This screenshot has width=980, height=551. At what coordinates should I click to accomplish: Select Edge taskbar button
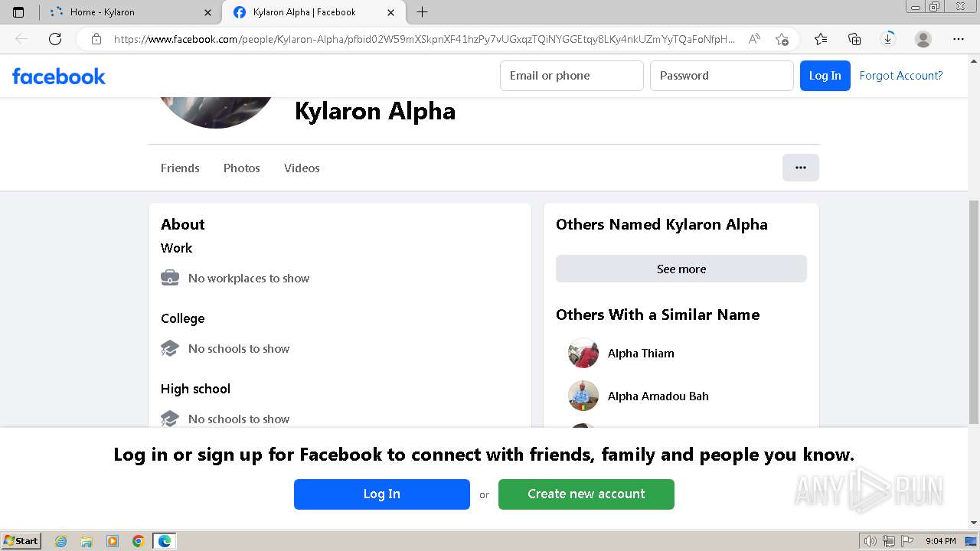coord(165,541)
